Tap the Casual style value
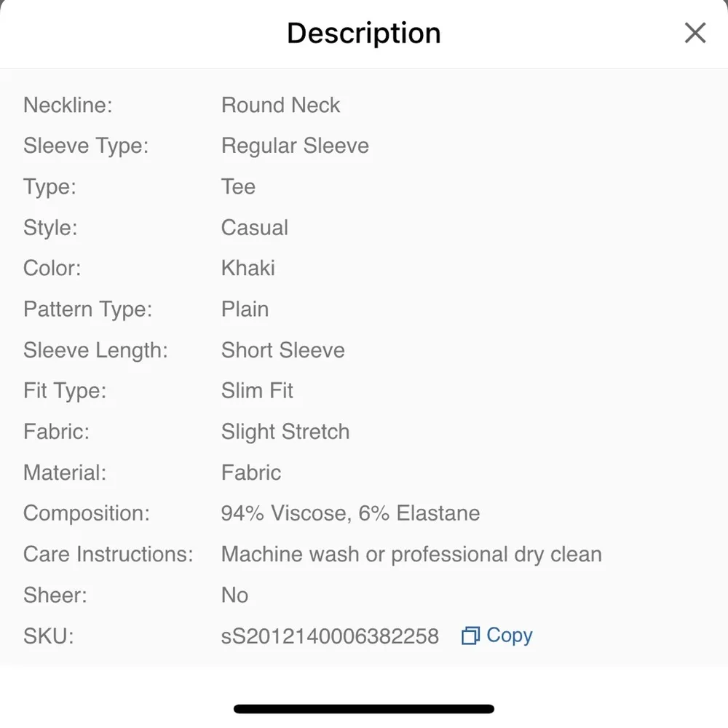Image resolution: width=728 pixels, height=728 pixels. (254, 228)
